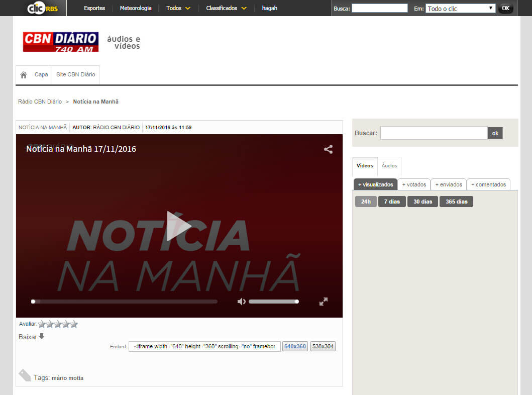Click the tag icon beside Tags
Viewport: 532px width, 395px height.
pyautogui.click(x=25, y=375)
